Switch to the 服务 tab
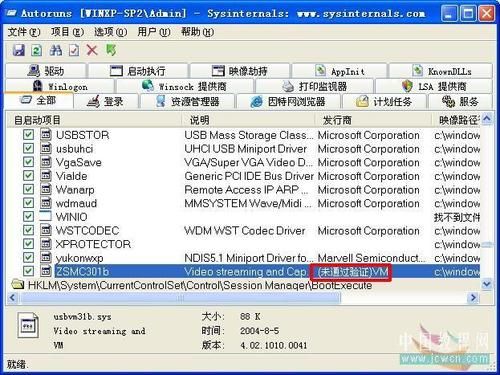The height and width of the screenshot is (375, 500). pos(460,101)
